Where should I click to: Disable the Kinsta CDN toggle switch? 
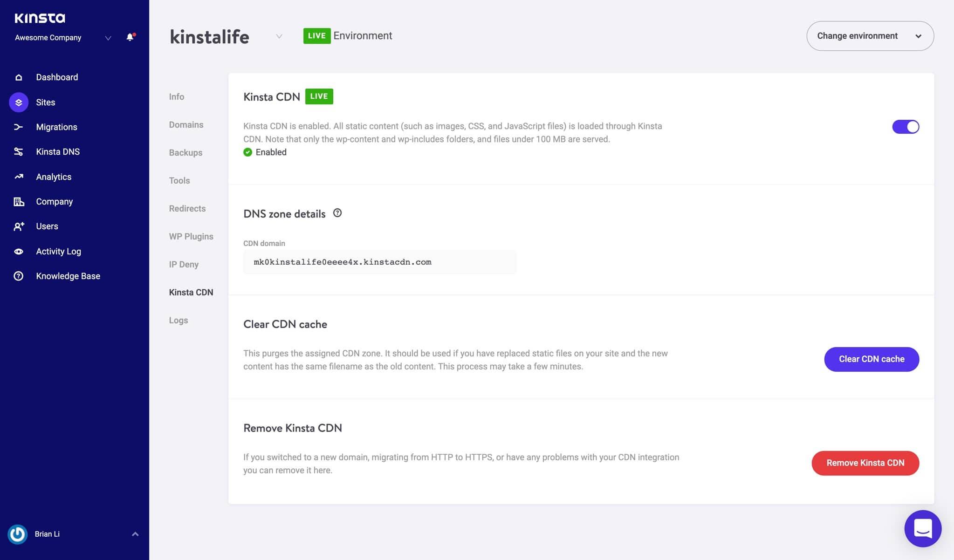tap(905, 127)
